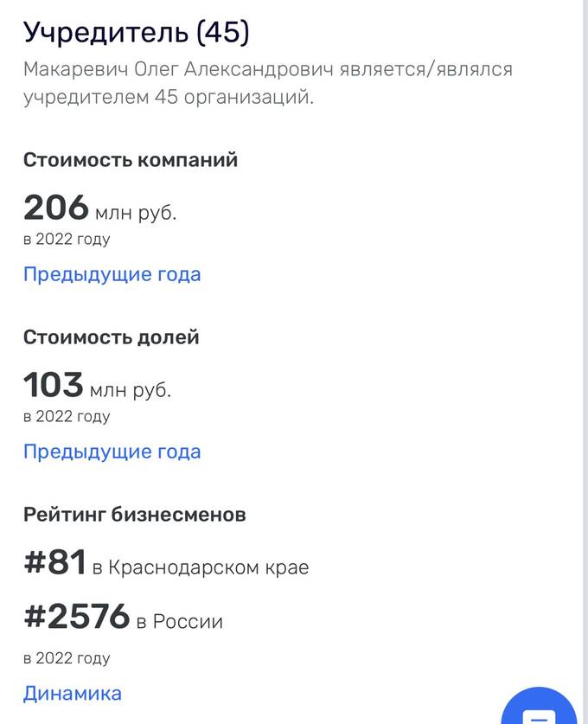Select the text '45 организаций'
The width and height of the screenshot is (588, 724).
click(234, 98)
